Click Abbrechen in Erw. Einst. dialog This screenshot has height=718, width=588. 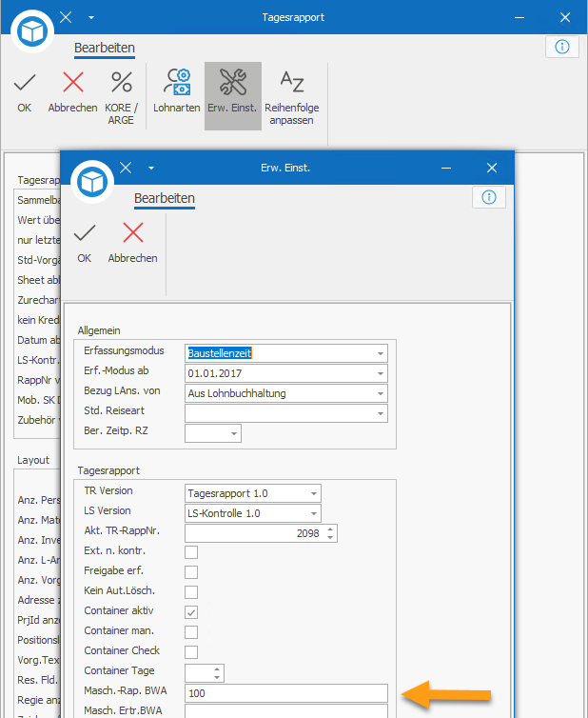[132, 244]
